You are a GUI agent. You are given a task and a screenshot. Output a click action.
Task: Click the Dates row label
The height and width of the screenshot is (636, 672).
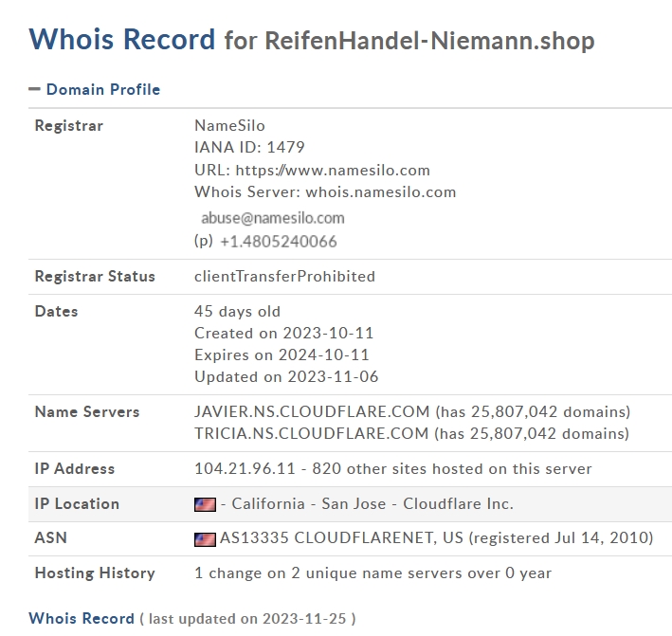tap(56, 311)
